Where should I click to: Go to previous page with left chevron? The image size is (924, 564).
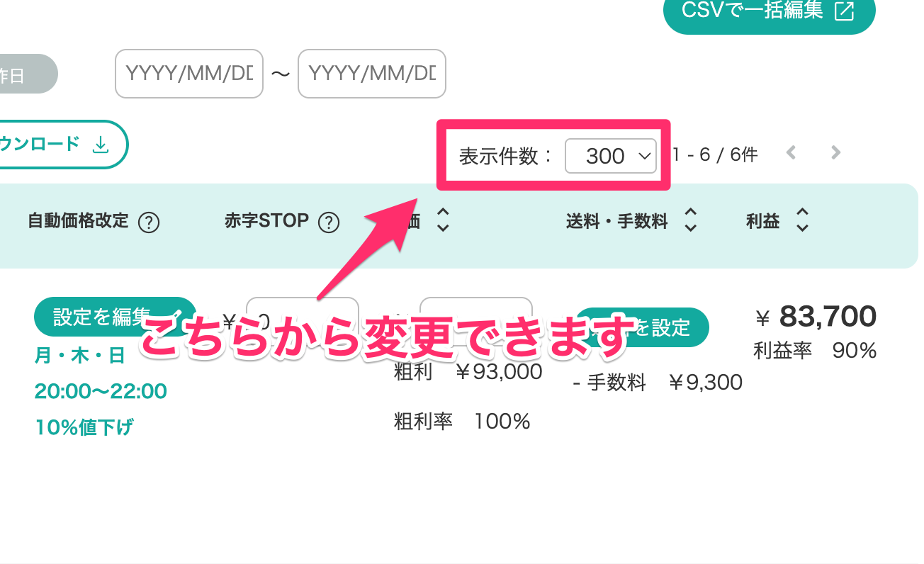coord(791,152)
